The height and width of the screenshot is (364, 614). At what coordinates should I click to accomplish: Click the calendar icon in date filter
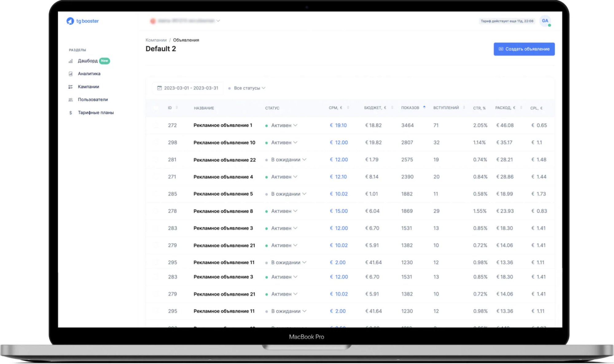(159, 88)
